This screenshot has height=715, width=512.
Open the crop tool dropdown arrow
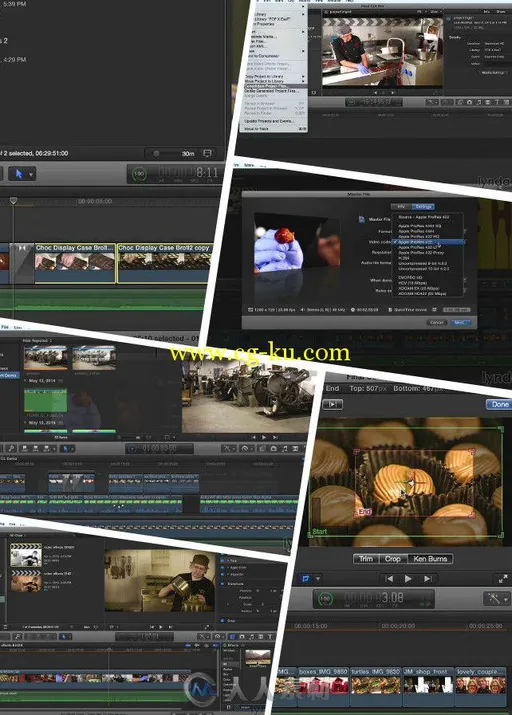(318, 579)
